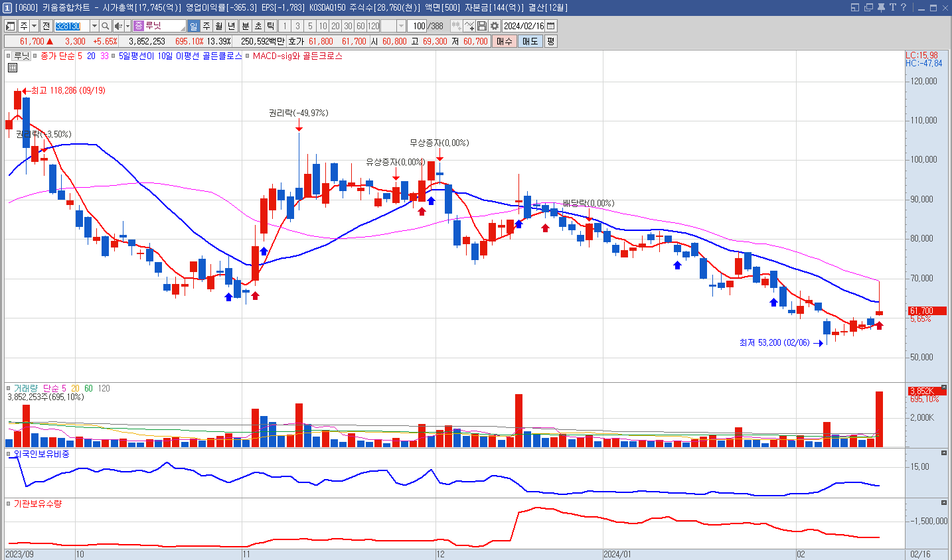Toggle the square beside MACD-sig legend
952x560 pixels.
pos(248,56)
